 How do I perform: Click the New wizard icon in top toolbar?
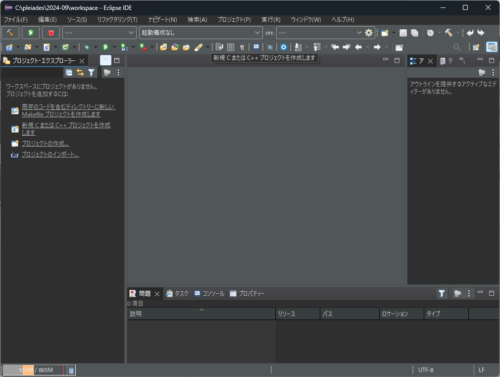coord(385,33)
